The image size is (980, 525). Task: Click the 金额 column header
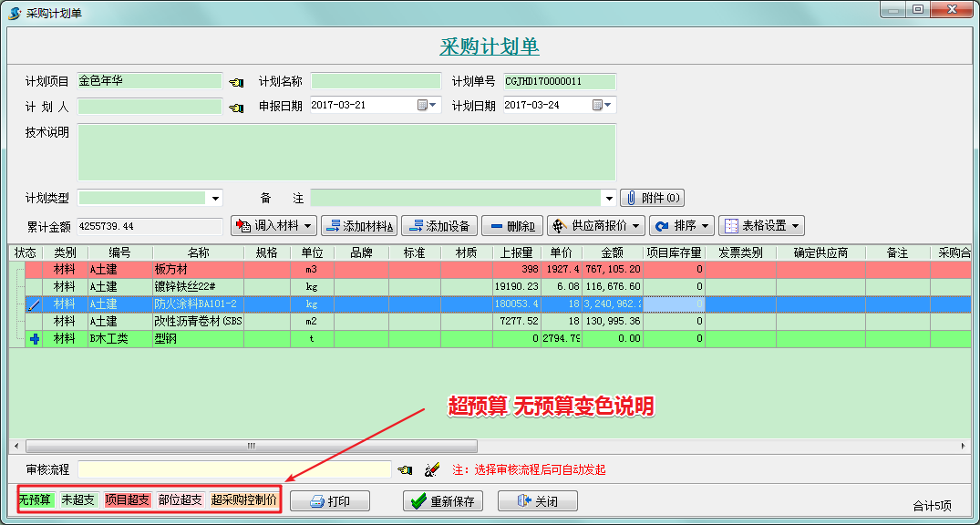click(612, 253)
